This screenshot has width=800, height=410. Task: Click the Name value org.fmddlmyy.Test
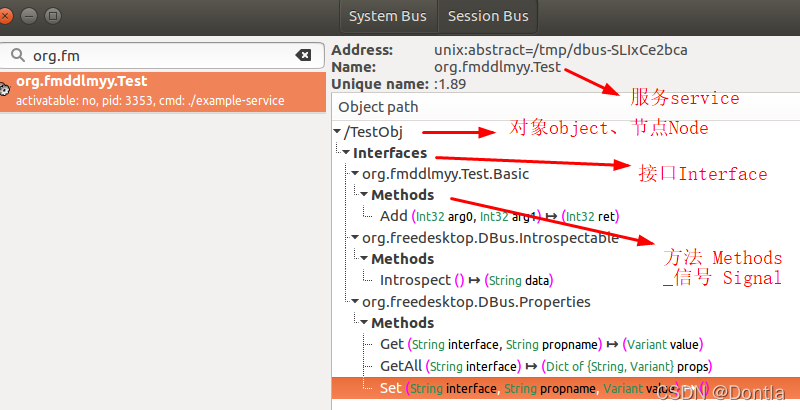coord(497,67)
